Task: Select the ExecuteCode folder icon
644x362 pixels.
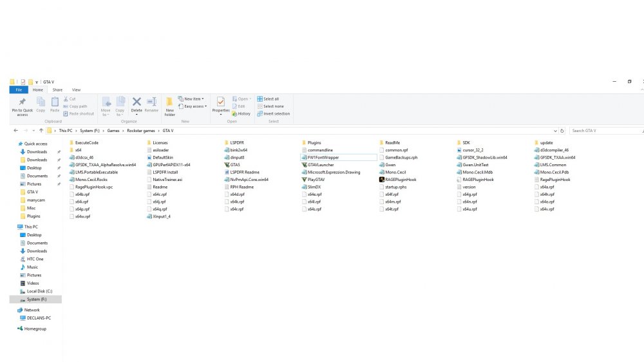Action: click(72, 142)
